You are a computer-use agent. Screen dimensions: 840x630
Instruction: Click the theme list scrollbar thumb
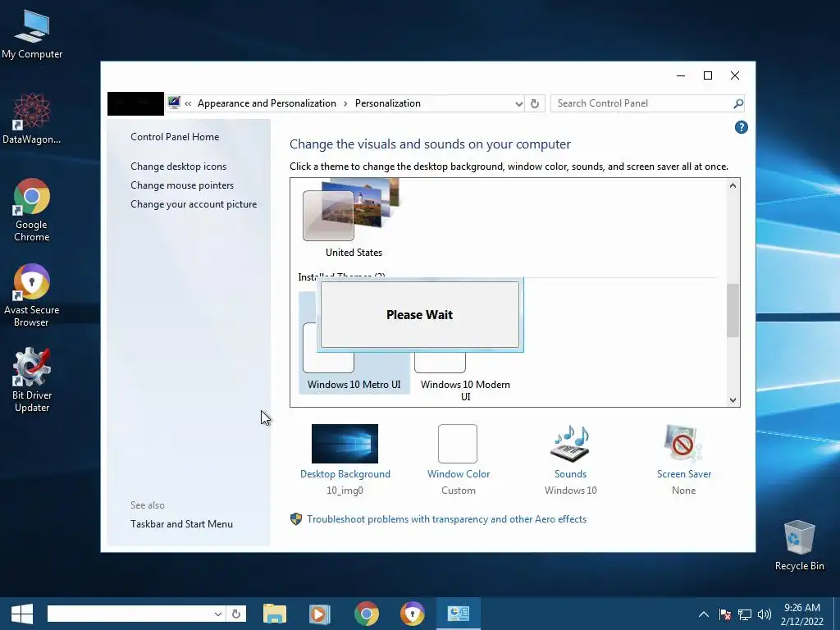733,311
